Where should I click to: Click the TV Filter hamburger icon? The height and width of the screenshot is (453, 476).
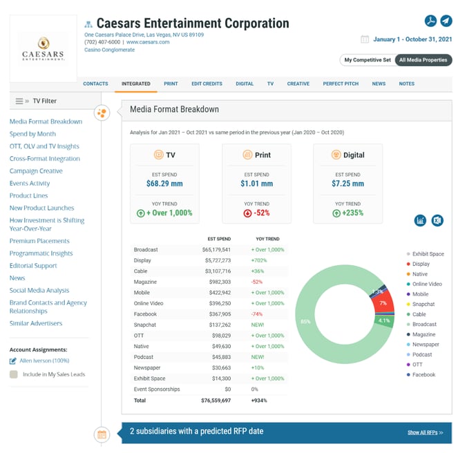click(x=19, y=102)
